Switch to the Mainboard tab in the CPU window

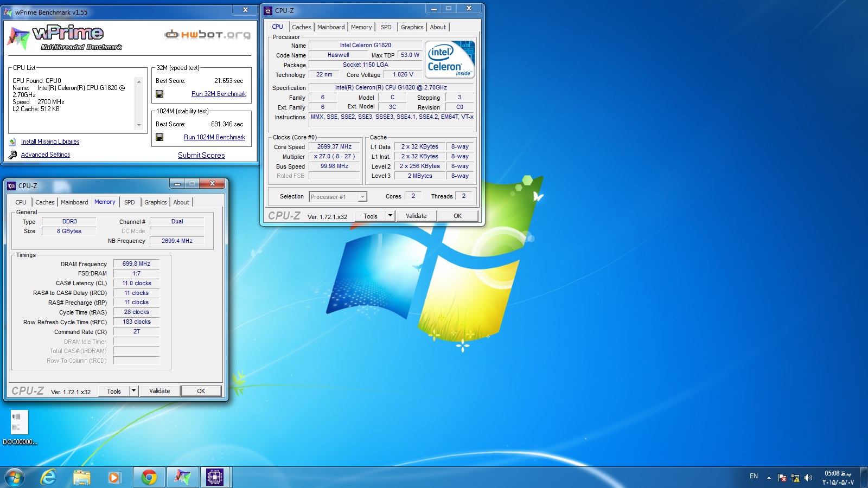(x=331, y=27)
